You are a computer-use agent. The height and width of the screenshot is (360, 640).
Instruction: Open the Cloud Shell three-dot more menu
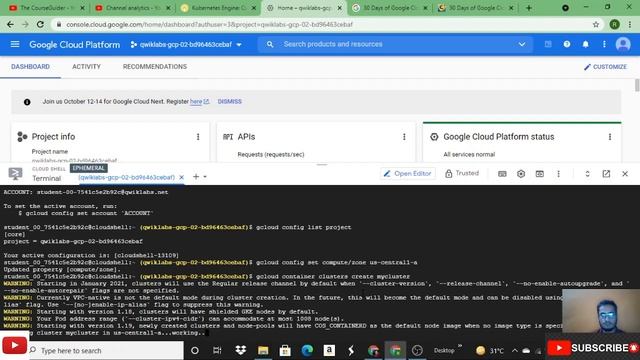click(558, 174)
